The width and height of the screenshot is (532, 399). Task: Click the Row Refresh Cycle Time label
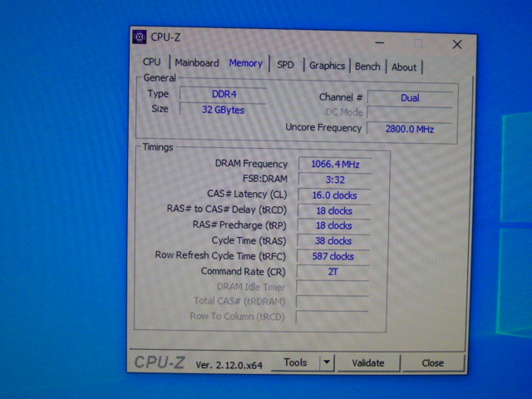click(220, 255)
